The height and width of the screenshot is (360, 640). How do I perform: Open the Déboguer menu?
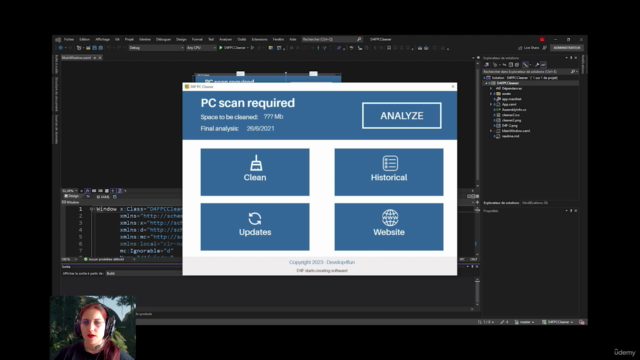pos(163,40)
